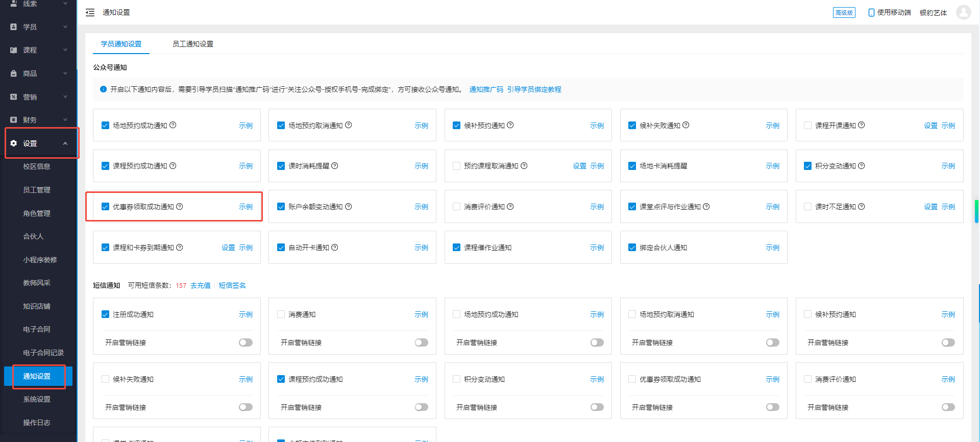980x442 pixels.
Task: Open the 短信签名 link
Action: 232,285
